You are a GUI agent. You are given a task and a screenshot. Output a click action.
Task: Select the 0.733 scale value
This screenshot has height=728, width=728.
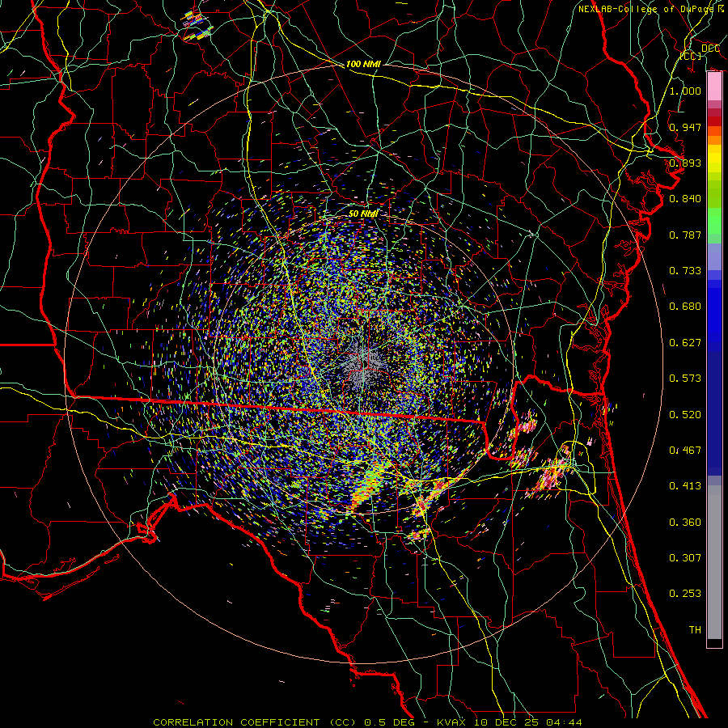tap(685, 271)
